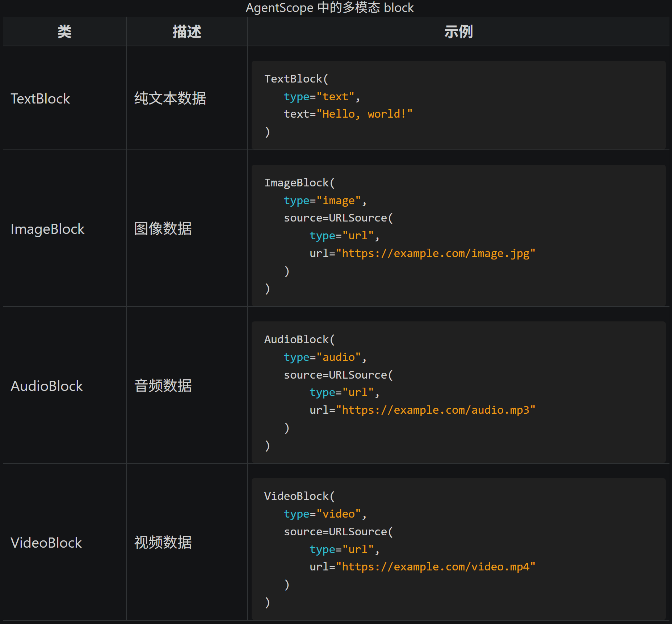Click the description "视频数据"
Viewport: 672px width, 624px height.
[163, 542]
